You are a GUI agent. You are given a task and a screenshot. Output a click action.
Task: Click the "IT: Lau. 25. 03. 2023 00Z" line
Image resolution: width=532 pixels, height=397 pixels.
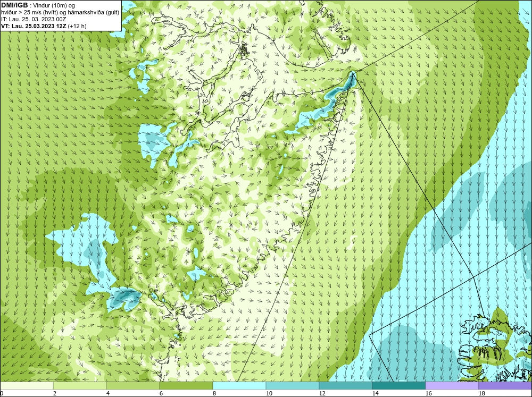(33, 19)
